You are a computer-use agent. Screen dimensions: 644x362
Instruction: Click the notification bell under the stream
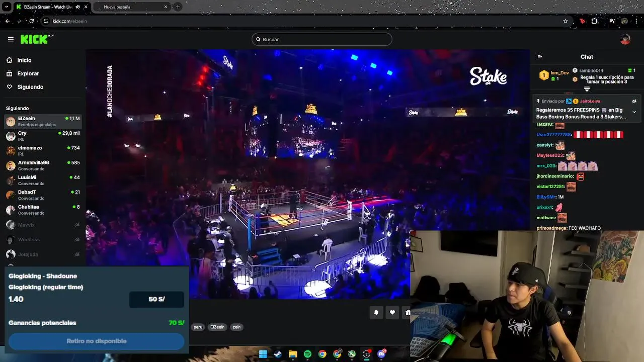(376, 312)
